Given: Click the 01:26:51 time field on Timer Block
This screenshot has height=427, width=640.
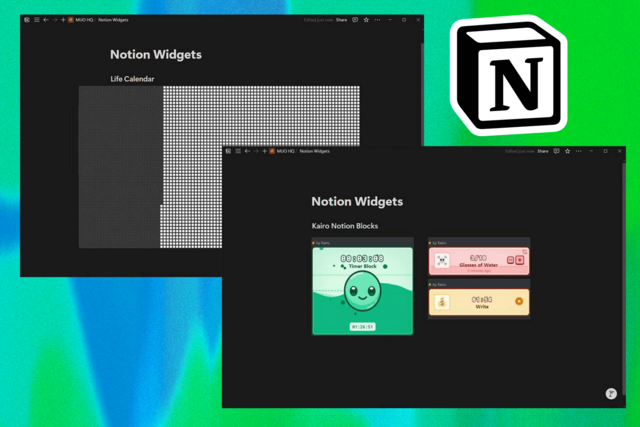Looking at the screenshot, I should 362,327.
